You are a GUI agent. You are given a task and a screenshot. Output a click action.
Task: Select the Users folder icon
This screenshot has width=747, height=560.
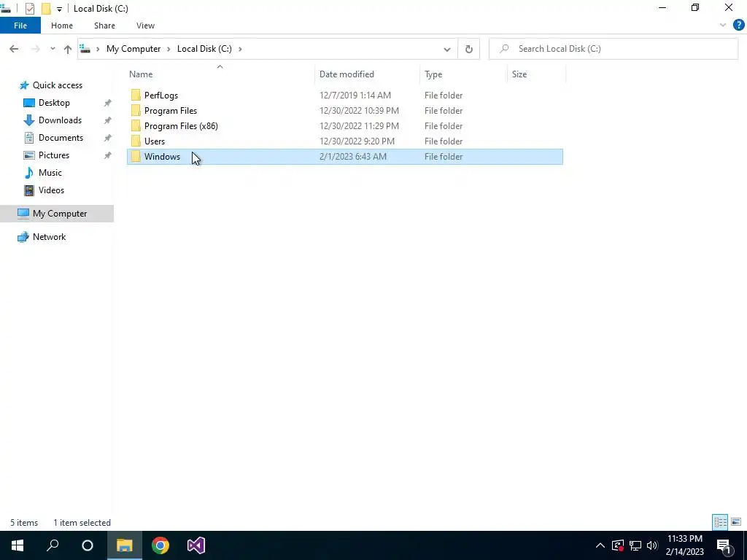[x=136, y=141]
